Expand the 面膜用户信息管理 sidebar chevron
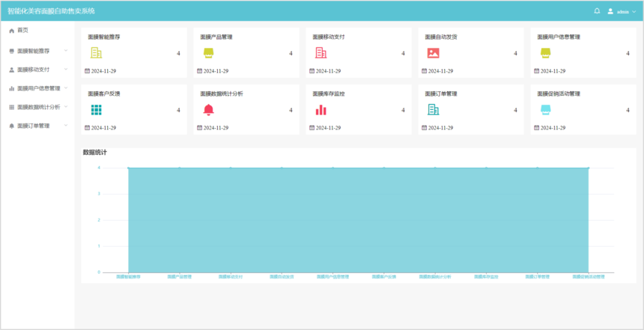The image size is (644, 330). pos(66,88)
